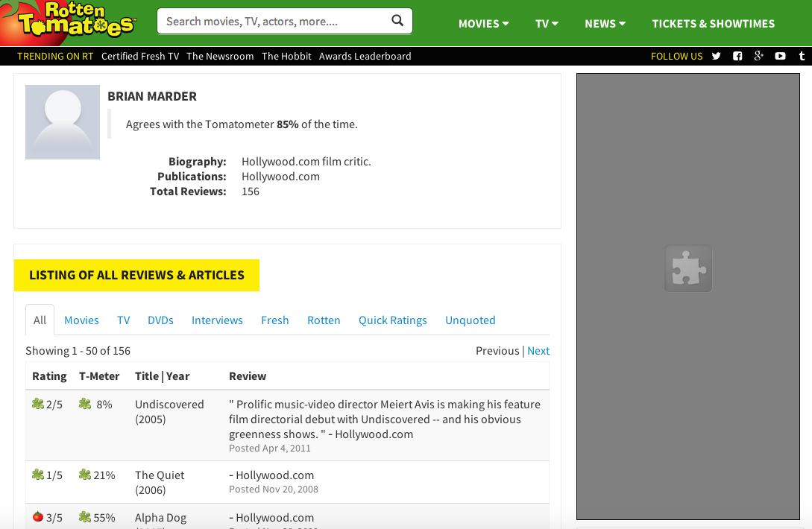
Task: Expand the NEWS dropdown menu
Action: tap(605, 24)
